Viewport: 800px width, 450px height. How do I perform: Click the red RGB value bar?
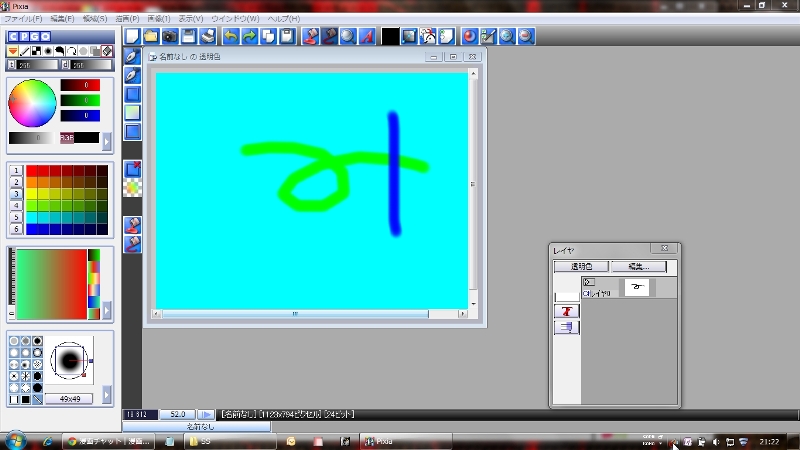(80, 85)
